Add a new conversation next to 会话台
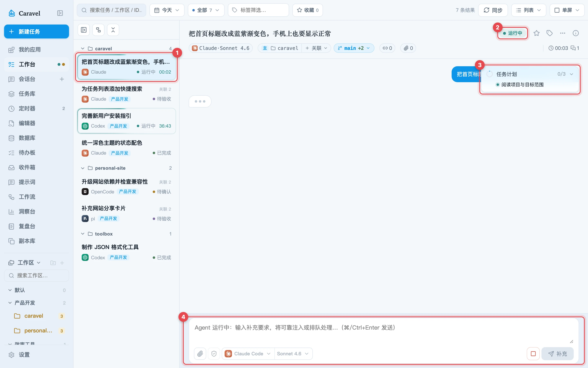Viewport: 588px width, 368px height. tap(62, 79)
